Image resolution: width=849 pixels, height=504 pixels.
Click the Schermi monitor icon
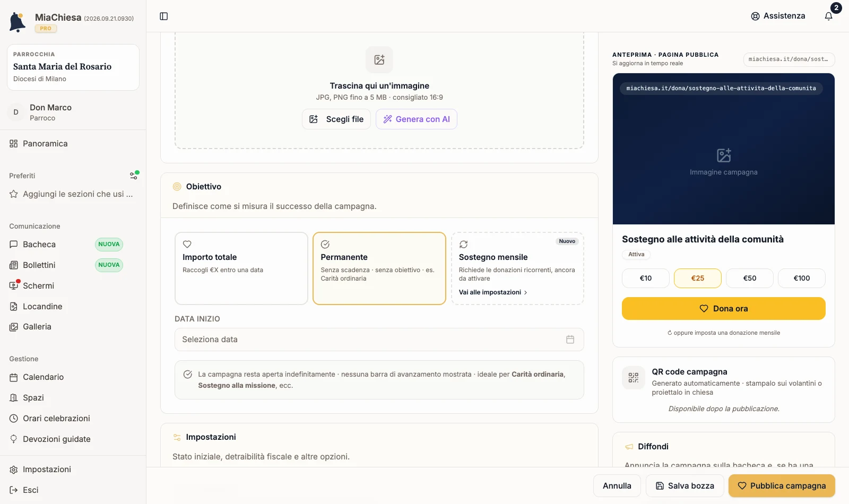14,286
